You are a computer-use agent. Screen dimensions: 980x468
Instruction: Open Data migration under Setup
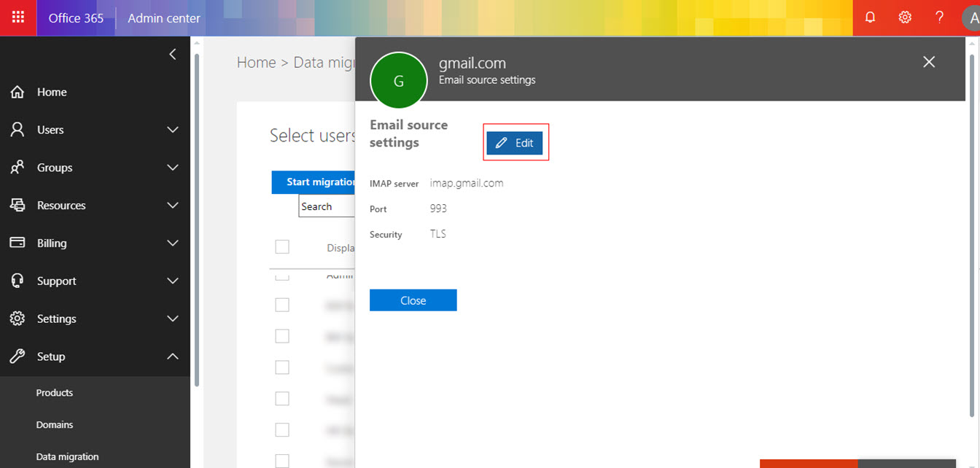pyautogui.click(x=67, y=457)
